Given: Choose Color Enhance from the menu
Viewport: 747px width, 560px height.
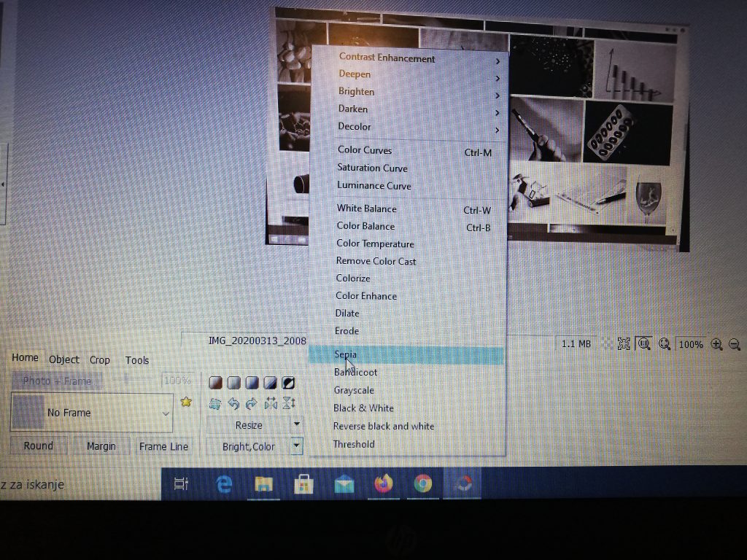Looking at the screenshot, I should click(x=406, y=296).
